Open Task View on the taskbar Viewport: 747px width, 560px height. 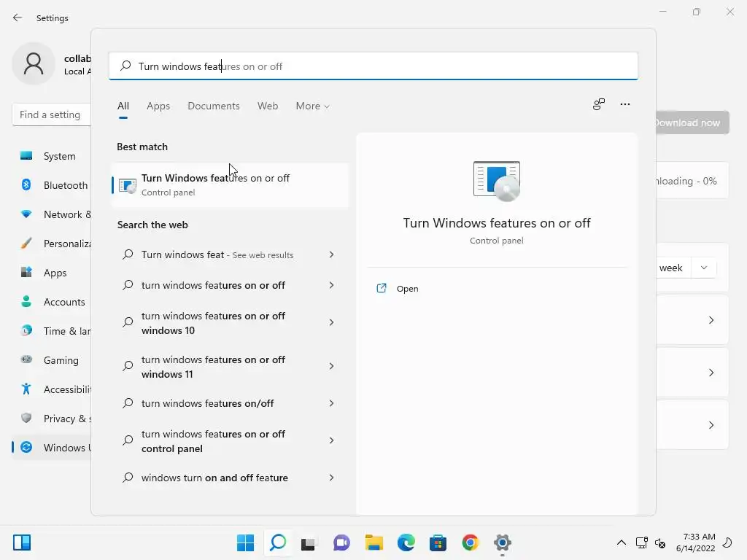pyautogui.click(x=309, y=542)
